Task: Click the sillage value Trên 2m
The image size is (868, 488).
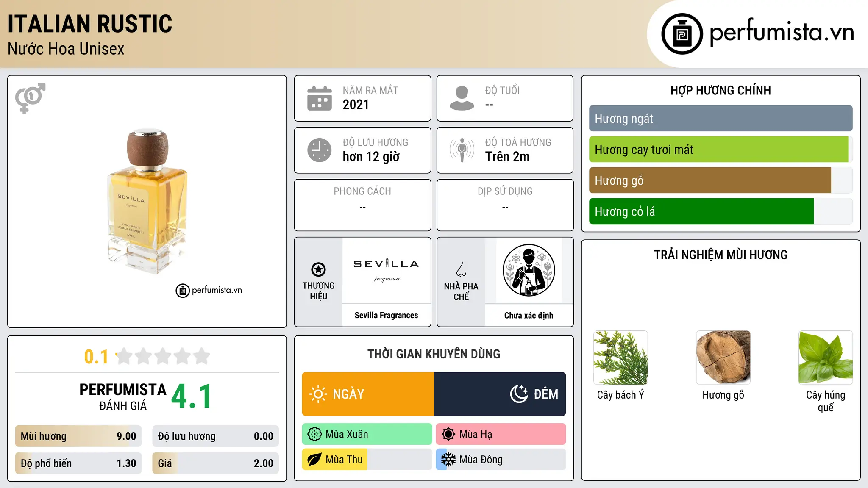Action: pos(507,157)
